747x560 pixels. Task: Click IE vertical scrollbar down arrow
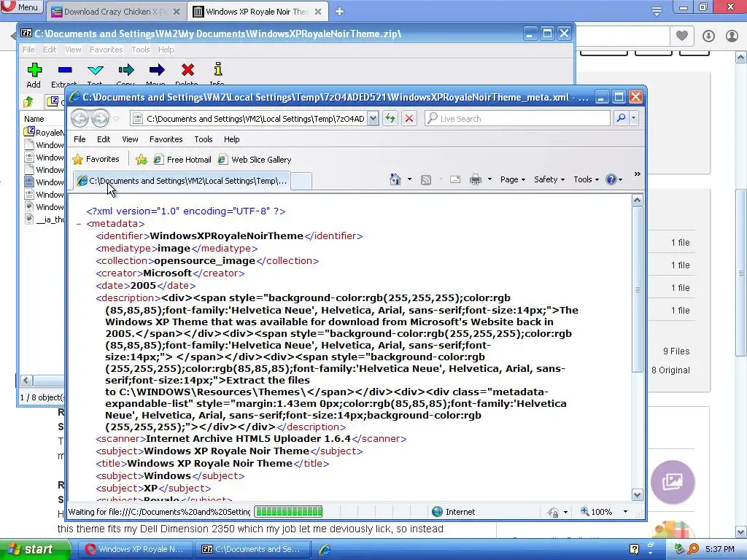pos(637,495)
